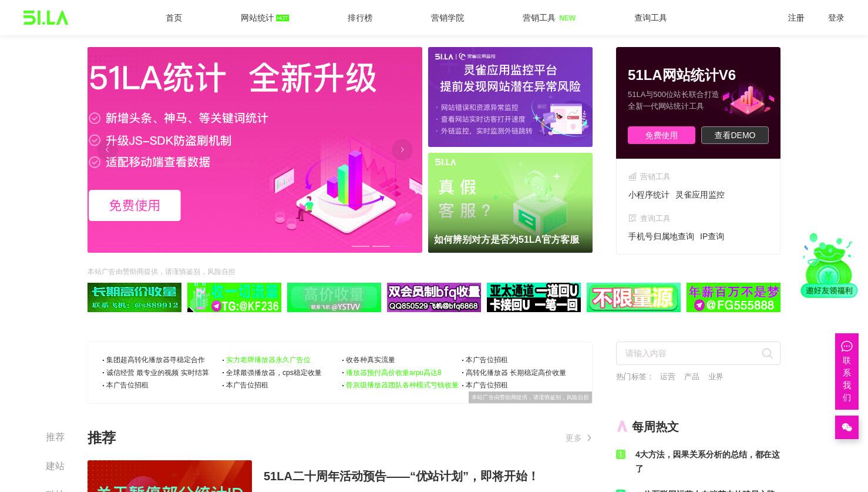The height and width of the screenshot is (492, 868).
Task: Select the 运营 hot tag
Action: click(668, 377)
